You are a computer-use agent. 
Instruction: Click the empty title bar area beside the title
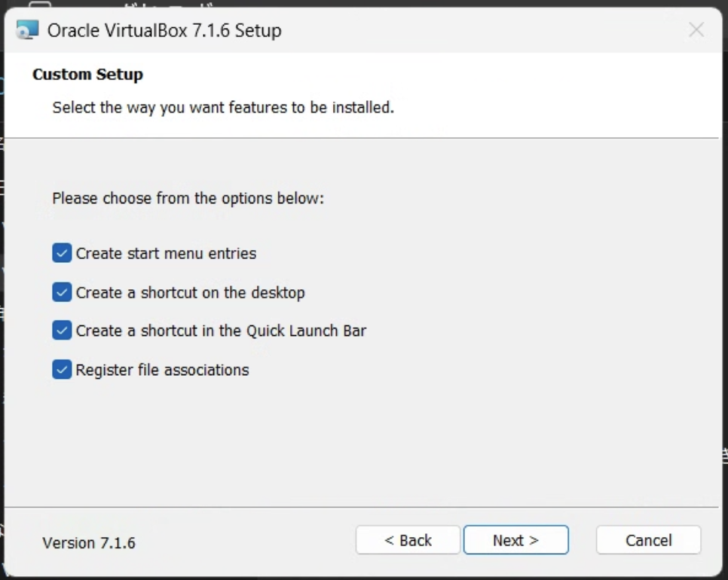(483, 30)
